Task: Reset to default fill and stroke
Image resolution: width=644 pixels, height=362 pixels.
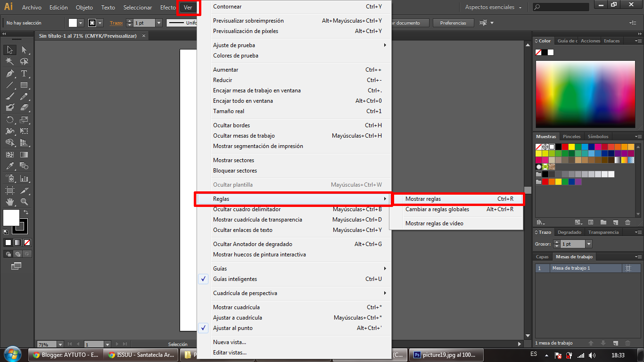Action: tap(6, 231)
